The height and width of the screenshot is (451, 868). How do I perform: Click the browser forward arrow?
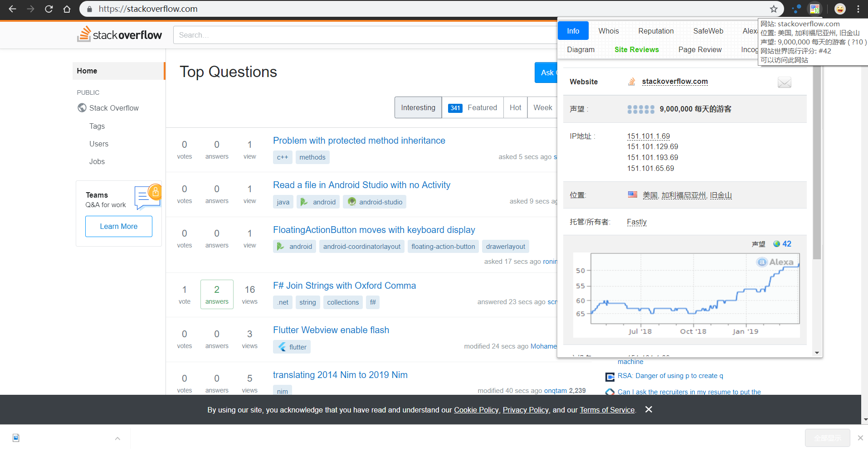(30, 9)
